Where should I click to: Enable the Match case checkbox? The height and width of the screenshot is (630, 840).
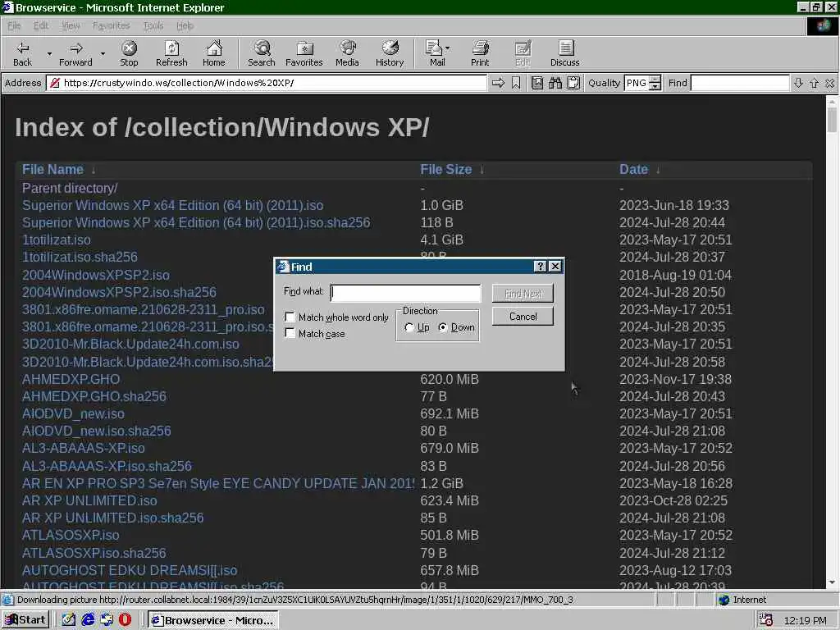[290, 333]
